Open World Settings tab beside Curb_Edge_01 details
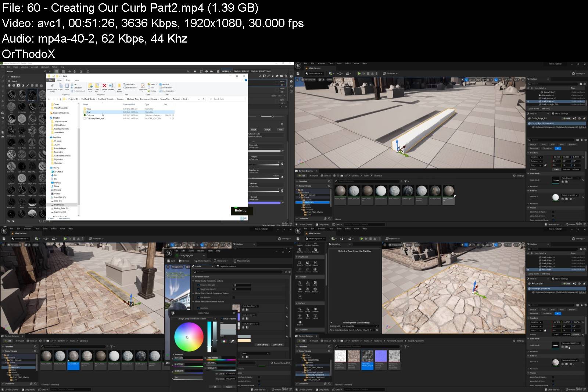Image resolution: width=588 pixels, height=392 pixels. pos(560,114)
